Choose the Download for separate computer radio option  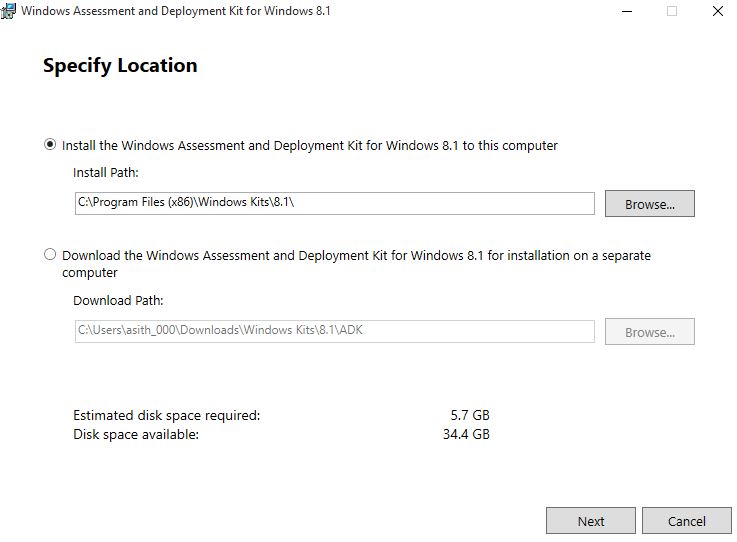(50, 255)
